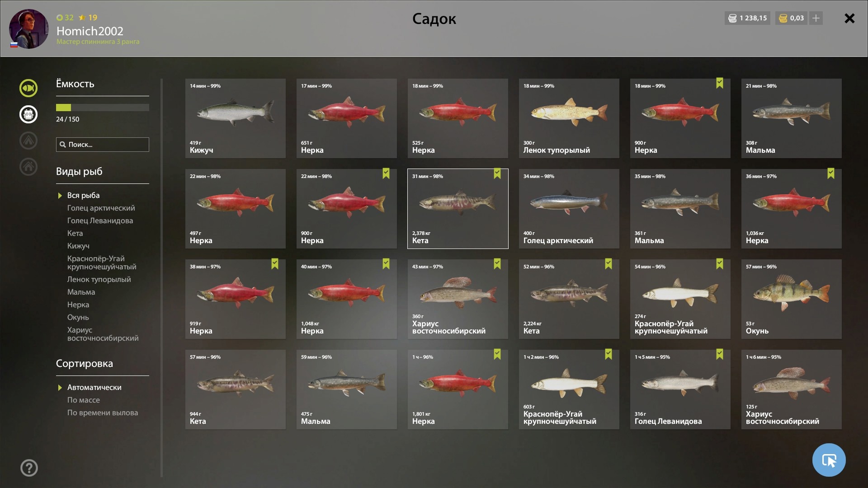The width and height of the screenshot is (868, 488).
Task: Open the Homich2002 player avatar
Action: (x=28, y=29)
